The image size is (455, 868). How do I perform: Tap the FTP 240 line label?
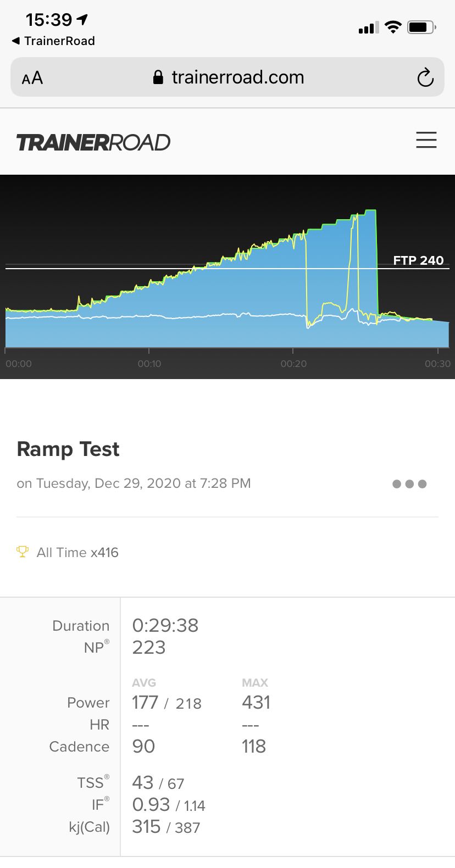point(418,260)
